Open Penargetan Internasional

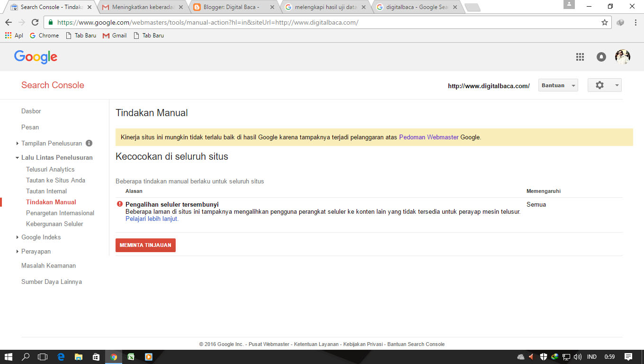60,213
